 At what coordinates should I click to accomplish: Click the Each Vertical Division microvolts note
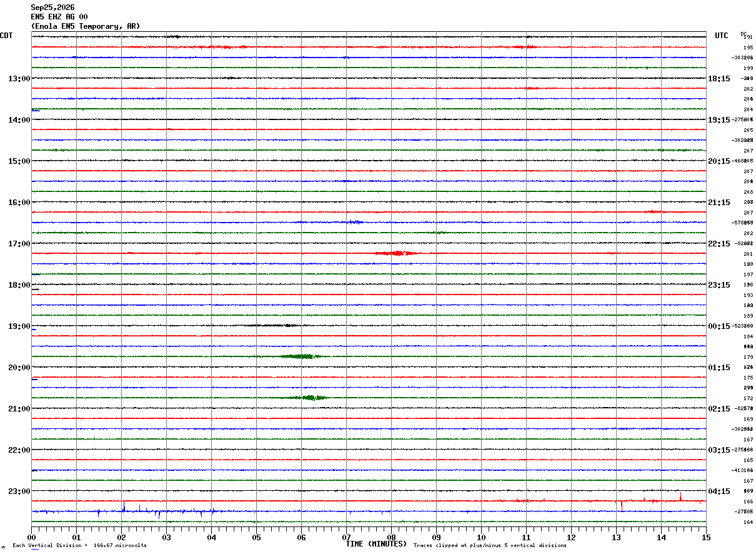click(x=79, y=546)
